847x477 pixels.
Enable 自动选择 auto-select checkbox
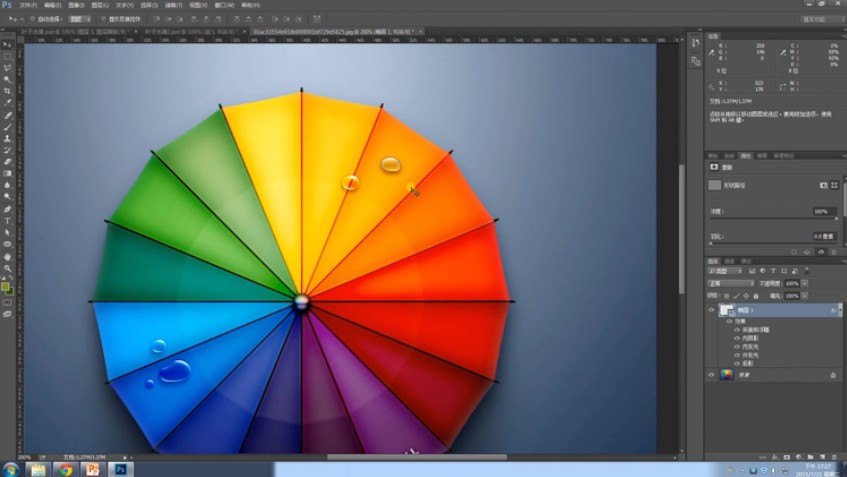point(33,19)
